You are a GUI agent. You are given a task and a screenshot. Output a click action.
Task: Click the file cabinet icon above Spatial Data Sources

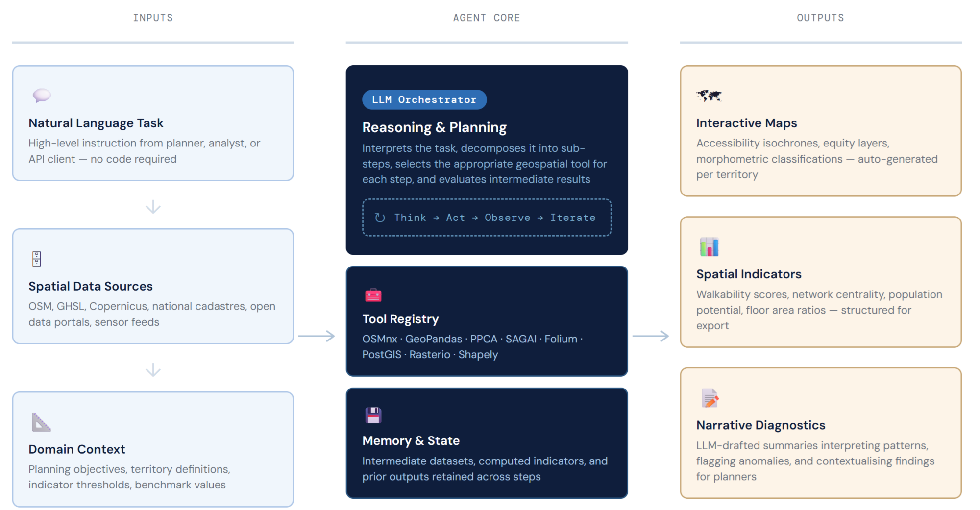pos(37,259)
